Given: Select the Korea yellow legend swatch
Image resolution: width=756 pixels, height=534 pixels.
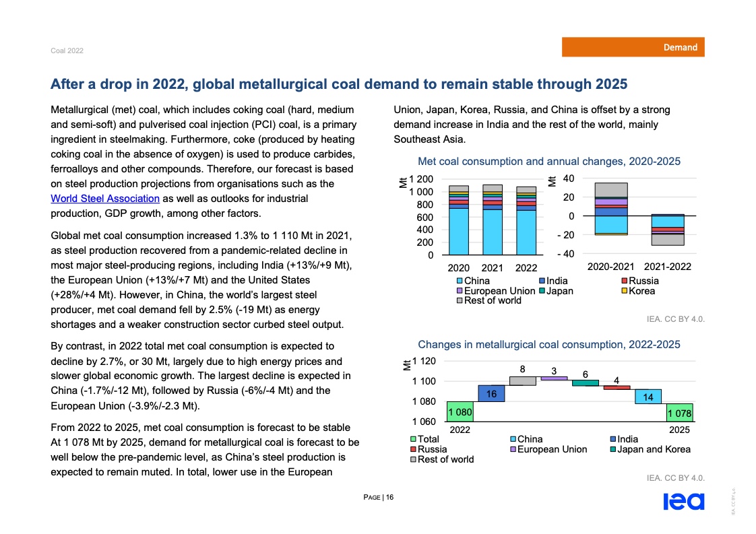Looking at the screenshot, I should 624,291.
